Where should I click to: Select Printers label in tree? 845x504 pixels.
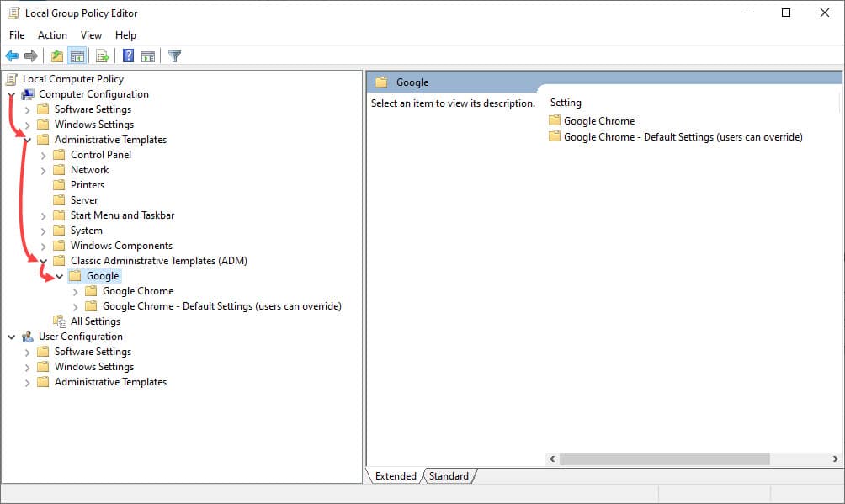[x=88, y=185]
